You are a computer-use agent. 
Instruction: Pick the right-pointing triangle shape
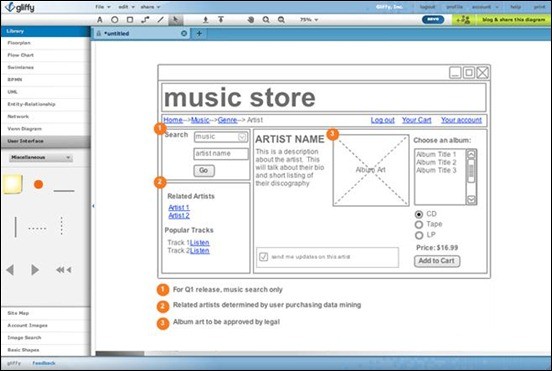coord(35,270)
